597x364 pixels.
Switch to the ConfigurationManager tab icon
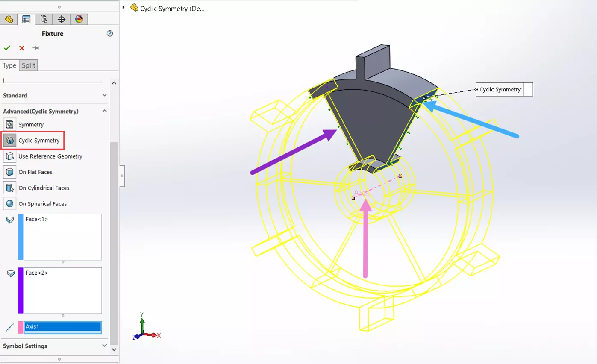44,19
